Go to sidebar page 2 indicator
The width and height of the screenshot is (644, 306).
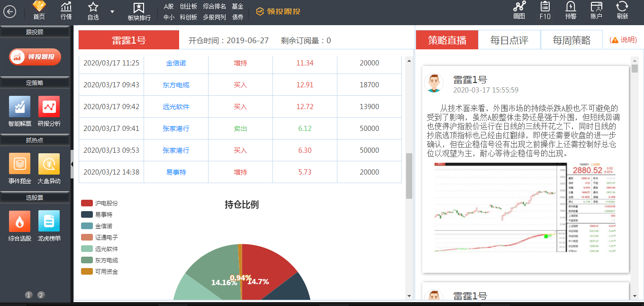pos(41,295)
